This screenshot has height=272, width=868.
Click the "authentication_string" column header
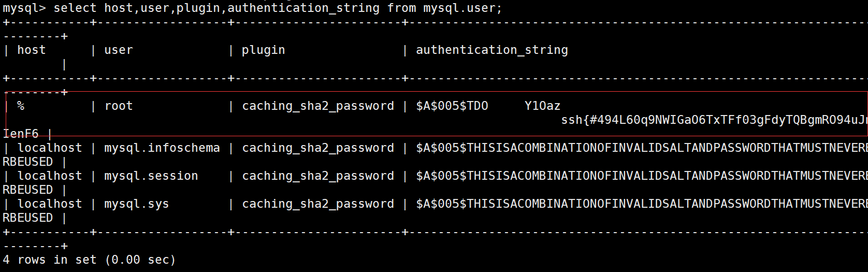coord(491,50)
